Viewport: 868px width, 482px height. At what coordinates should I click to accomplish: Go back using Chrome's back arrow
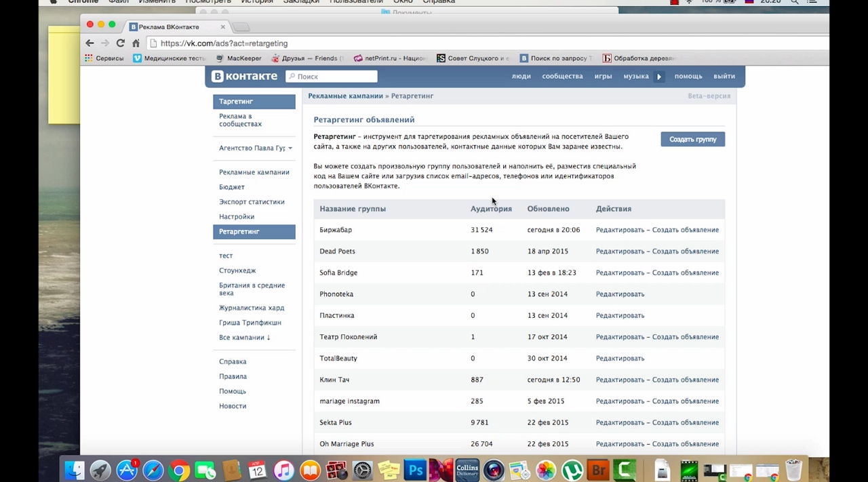[x=90, y=43]
